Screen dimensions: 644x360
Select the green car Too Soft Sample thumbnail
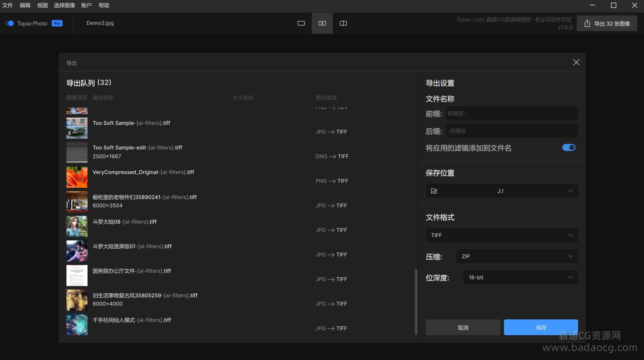coord(77,128)
